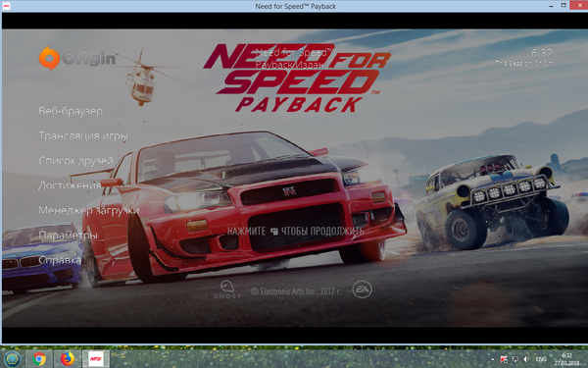Open Справка in the Origin overlay
The image size is (588, 368).
tap(60, 260)
